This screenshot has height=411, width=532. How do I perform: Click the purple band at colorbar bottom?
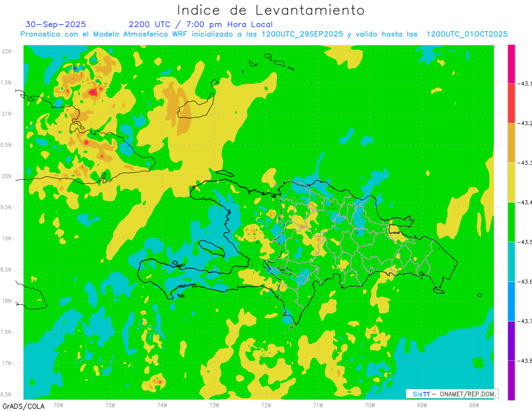(x=511, y=380)
